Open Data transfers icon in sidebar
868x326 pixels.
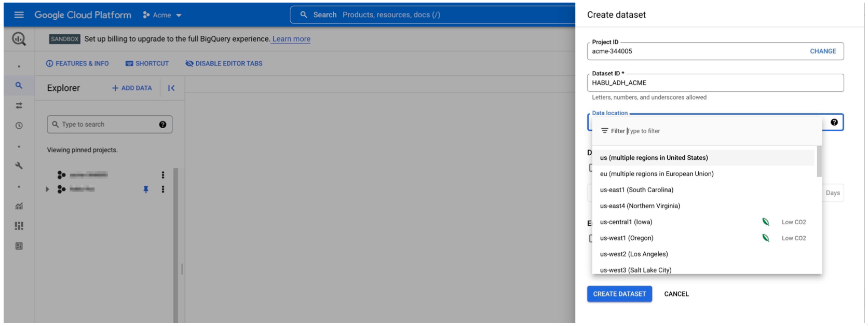point(19,105)
